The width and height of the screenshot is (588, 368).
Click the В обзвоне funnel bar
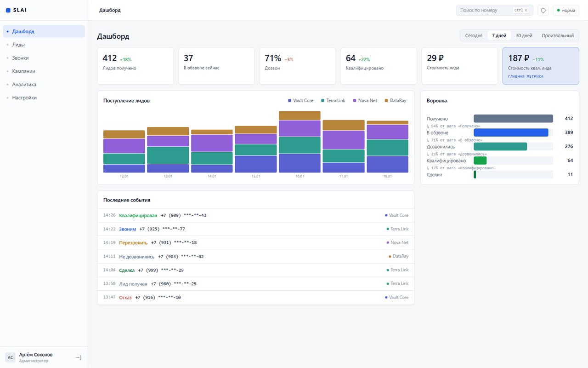511,132
